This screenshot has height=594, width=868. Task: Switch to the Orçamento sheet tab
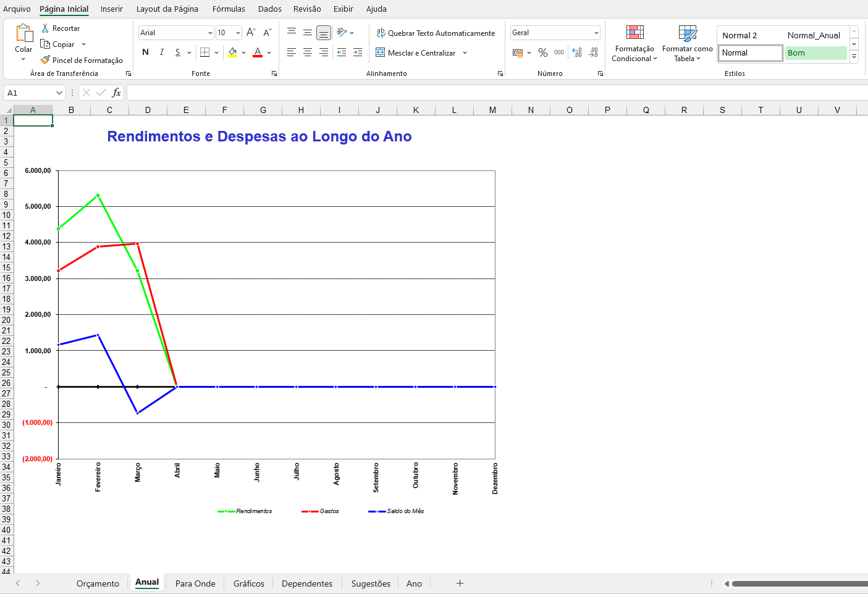coord(98,584)
